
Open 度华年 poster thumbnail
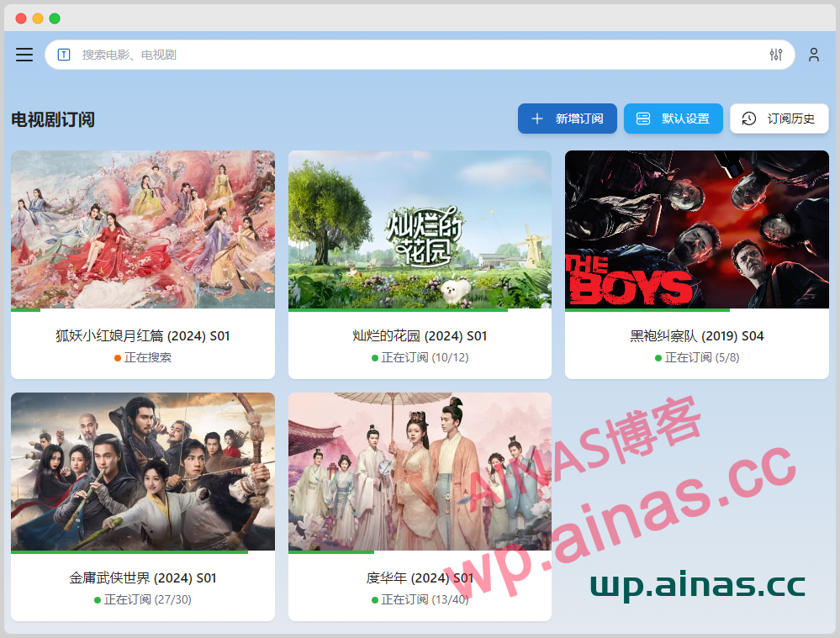point(420,472)
